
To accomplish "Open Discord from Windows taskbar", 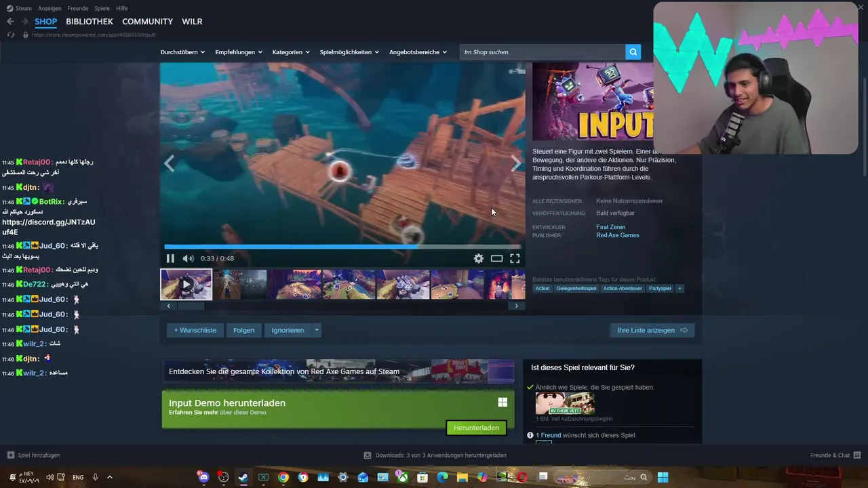I will pos(203,477).
